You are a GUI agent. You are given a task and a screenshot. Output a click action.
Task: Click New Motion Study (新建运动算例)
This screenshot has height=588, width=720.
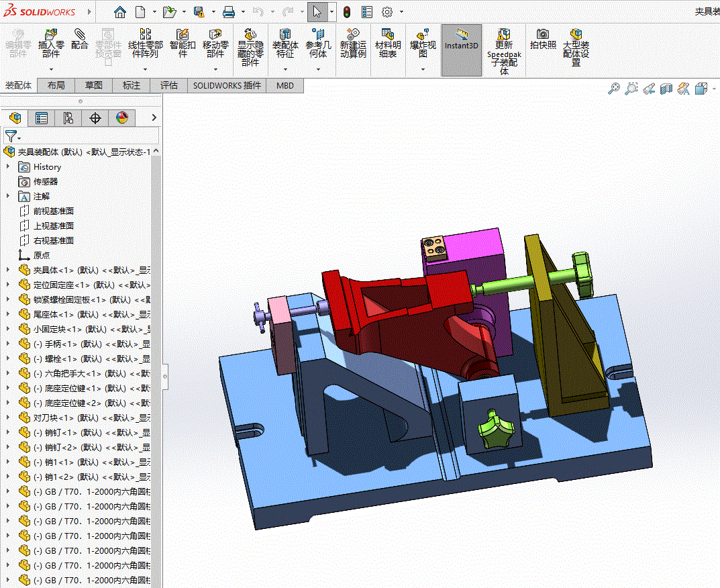(353, 44)
